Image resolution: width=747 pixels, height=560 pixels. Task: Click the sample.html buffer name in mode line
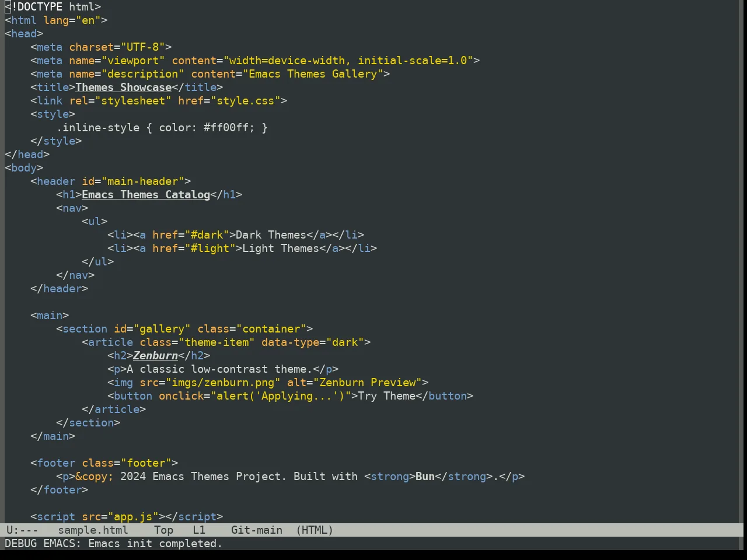point(93,530)
